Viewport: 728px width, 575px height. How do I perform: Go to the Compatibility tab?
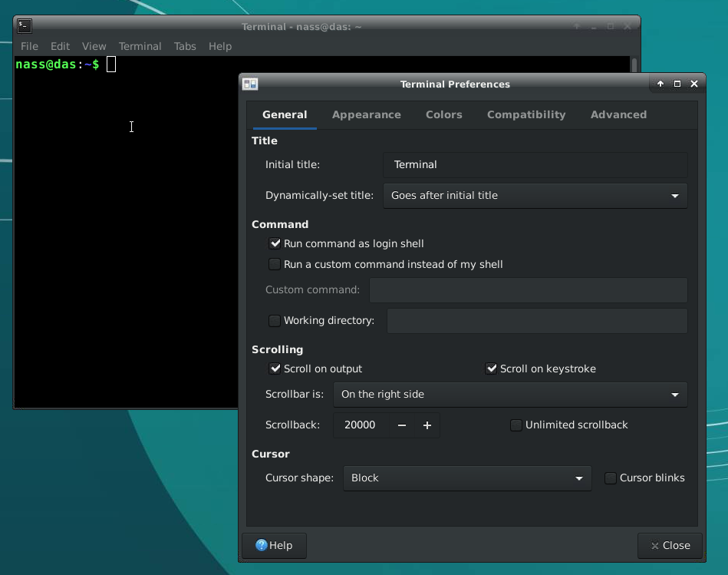[526, 114]
